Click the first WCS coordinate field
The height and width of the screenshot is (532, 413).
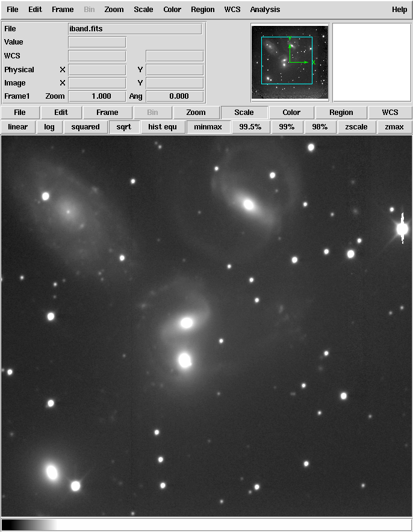97,55
